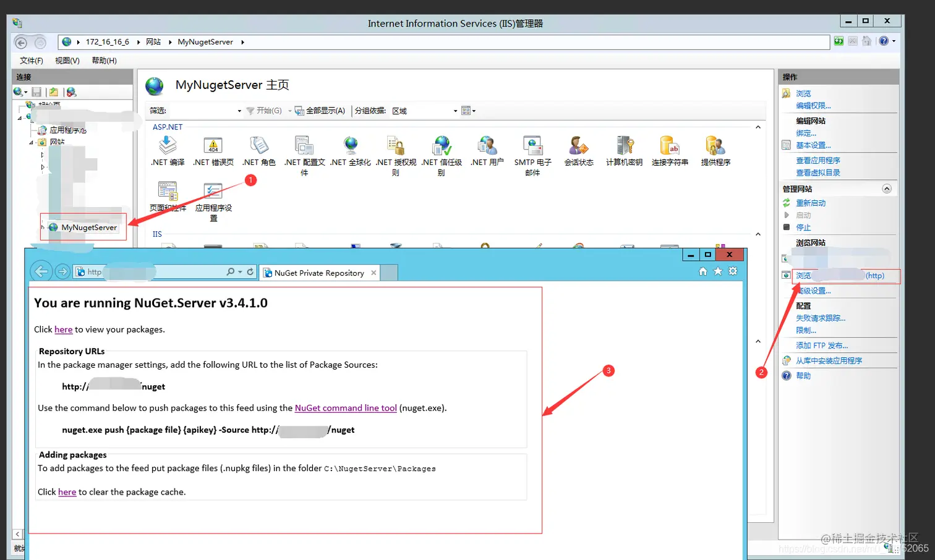The height and width of the screenshot is (560, 935).
Task: Open the .NET 编译 feature icon
Action: point(168,145)
